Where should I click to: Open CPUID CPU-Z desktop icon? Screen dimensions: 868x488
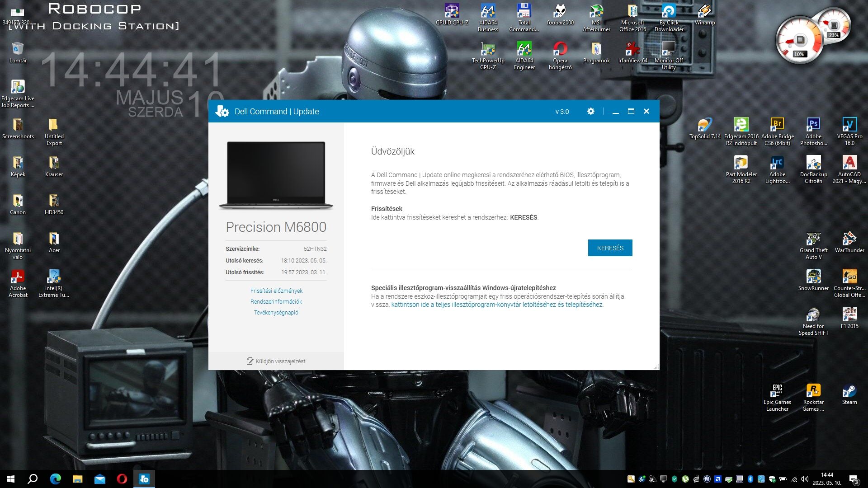pyautogui.click(x=452, y=14)
